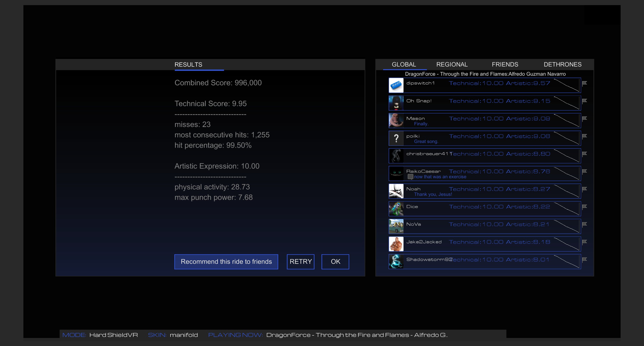Show the DETHRONES tab

[562, 65]
